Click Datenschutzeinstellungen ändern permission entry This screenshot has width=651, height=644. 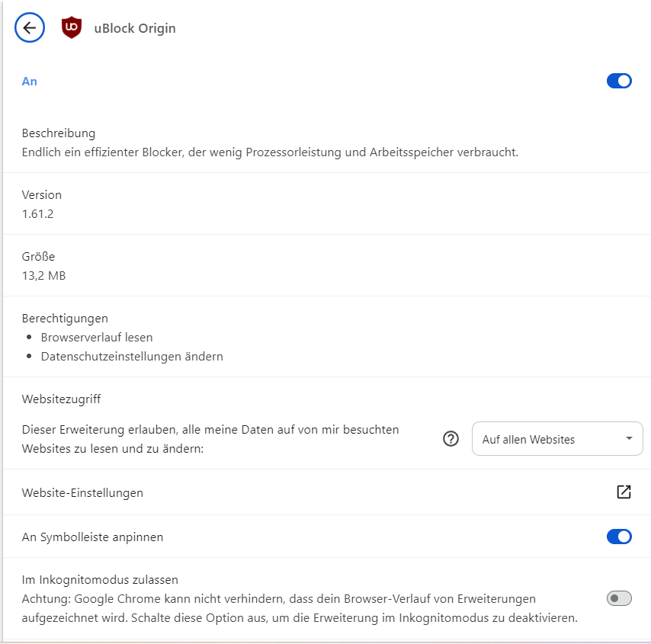[x=132, y=356]
